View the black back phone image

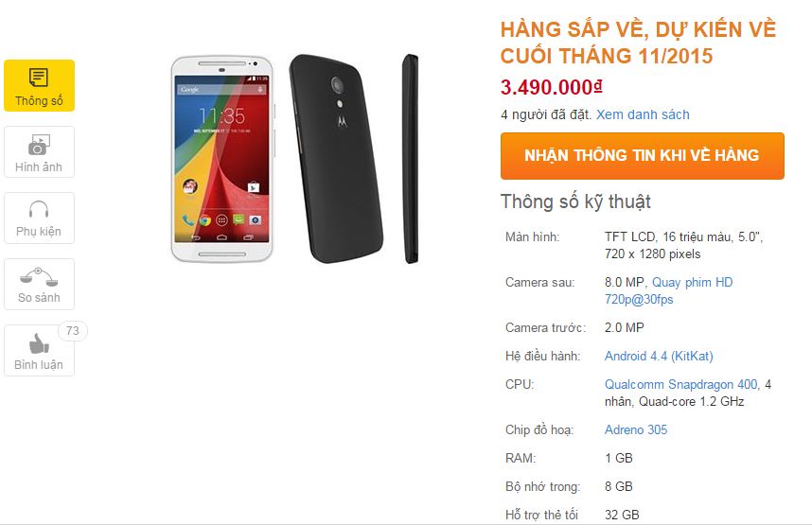pos(337,158)
